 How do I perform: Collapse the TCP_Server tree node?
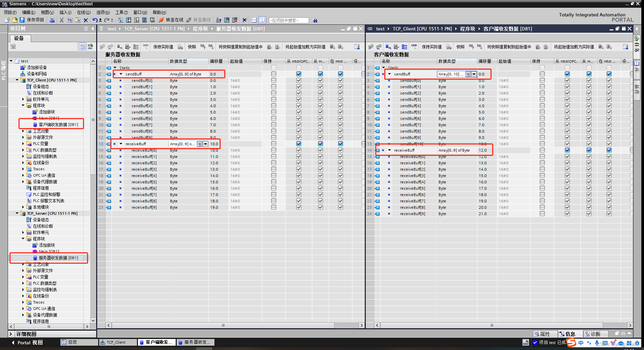(17, 213)
